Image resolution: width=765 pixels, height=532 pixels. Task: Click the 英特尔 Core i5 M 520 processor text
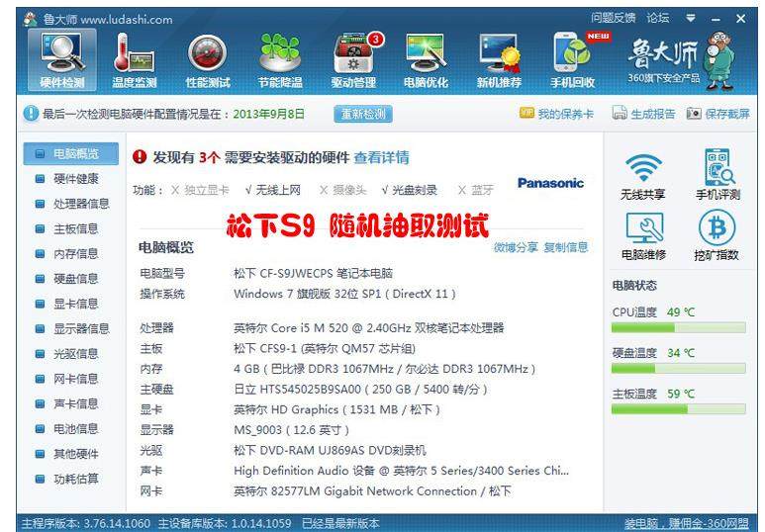(x=369, y=327)
